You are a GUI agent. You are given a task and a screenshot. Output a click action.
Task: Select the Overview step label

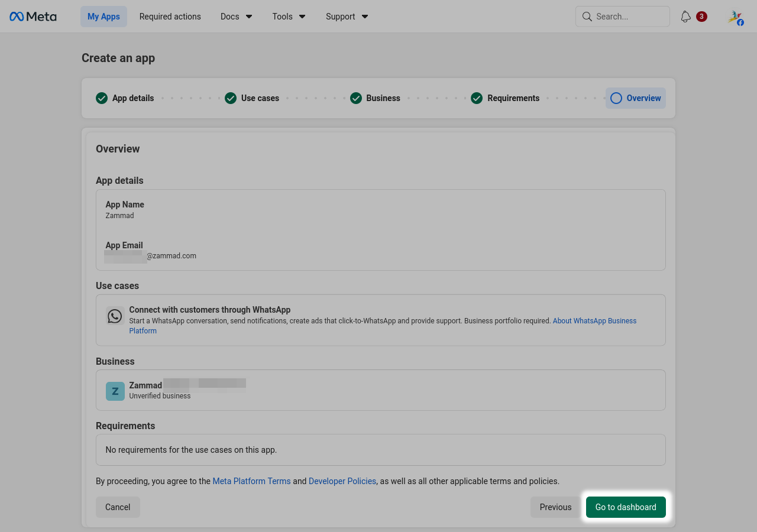coord(644,98)
